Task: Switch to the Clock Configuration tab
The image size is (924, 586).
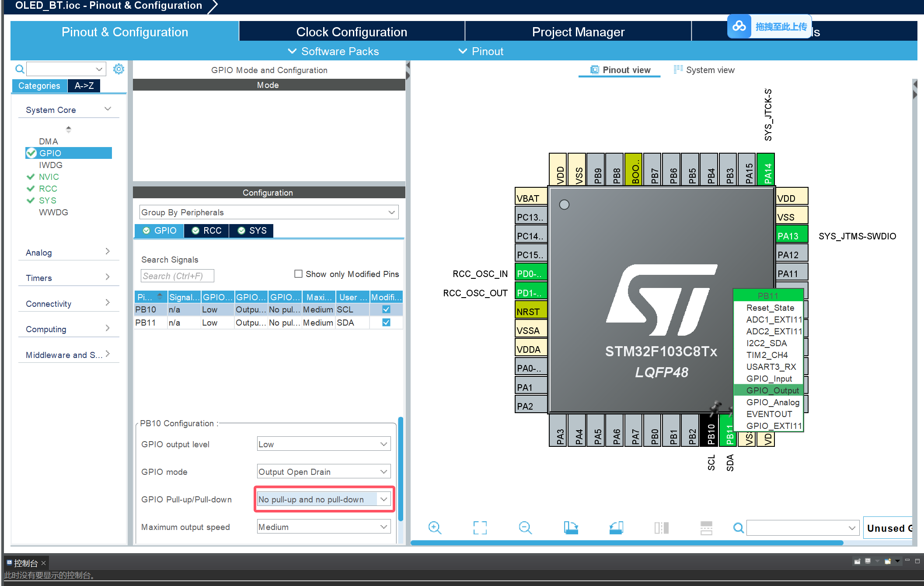Action: (352, 32)
